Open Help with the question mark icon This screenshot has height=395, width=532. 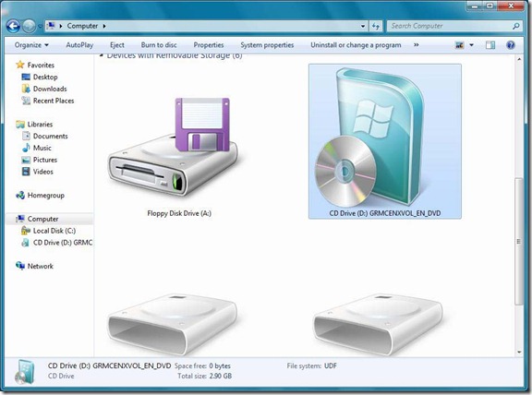click(510, 44)
